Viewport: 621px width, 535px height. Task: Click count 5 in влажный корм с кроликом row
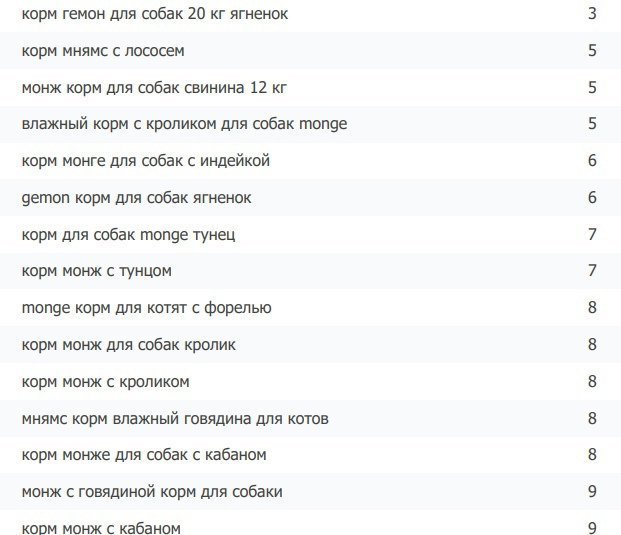[x=592, y=124]
